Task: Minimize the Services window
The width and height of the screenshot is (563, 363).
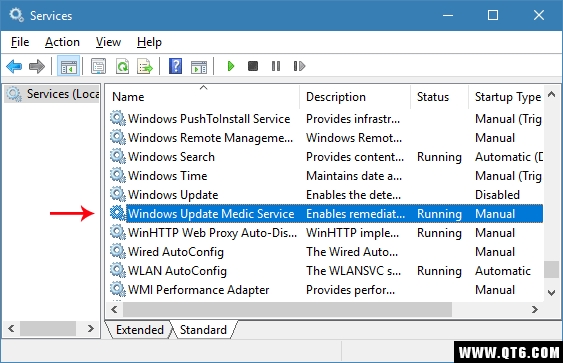Action: pyautogui.click(x=448, y=15)
